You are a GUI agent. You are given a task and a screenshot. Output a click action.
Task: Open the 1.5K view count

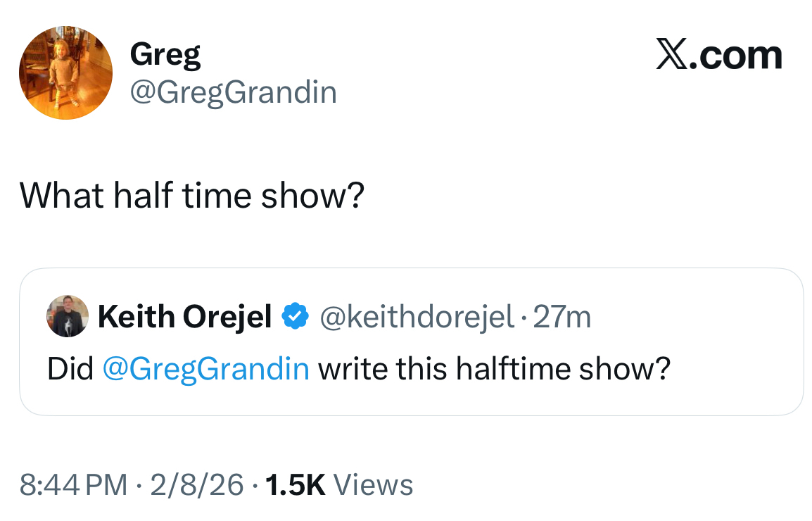tap(296, 484)
